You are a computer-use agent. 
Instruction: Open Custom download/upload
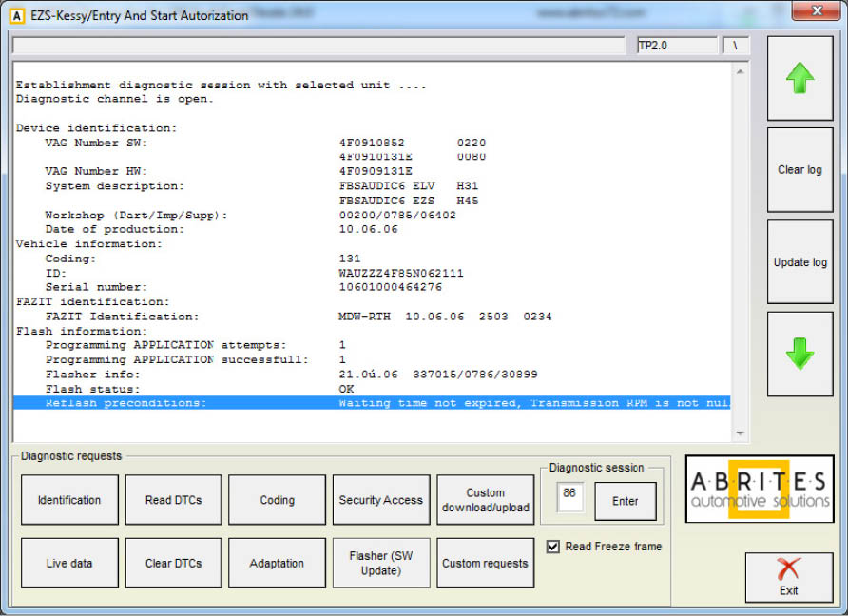(x=485, y=500)
